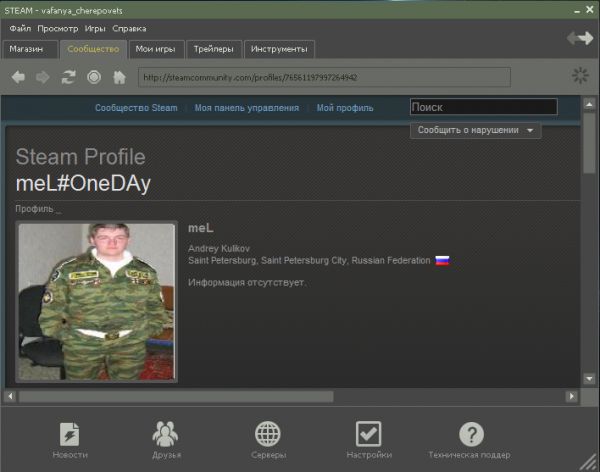
Task: Click the vertical scrollbar down arrow
Action: click(x=589, y=379)
